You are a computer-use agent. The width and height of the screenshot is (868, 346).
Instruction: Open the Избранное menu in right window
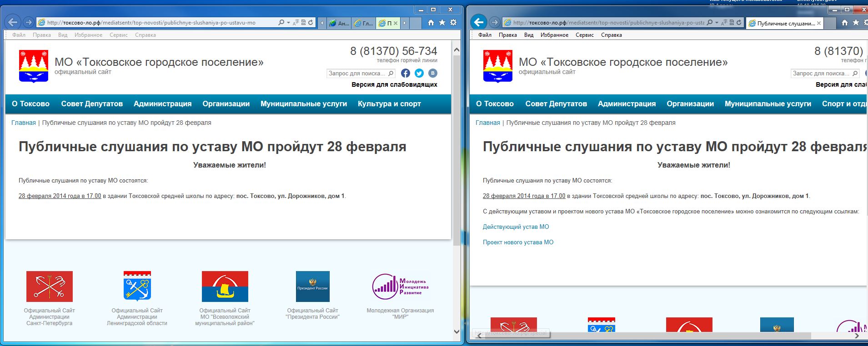pyautogui.click(x=554, y=35)
